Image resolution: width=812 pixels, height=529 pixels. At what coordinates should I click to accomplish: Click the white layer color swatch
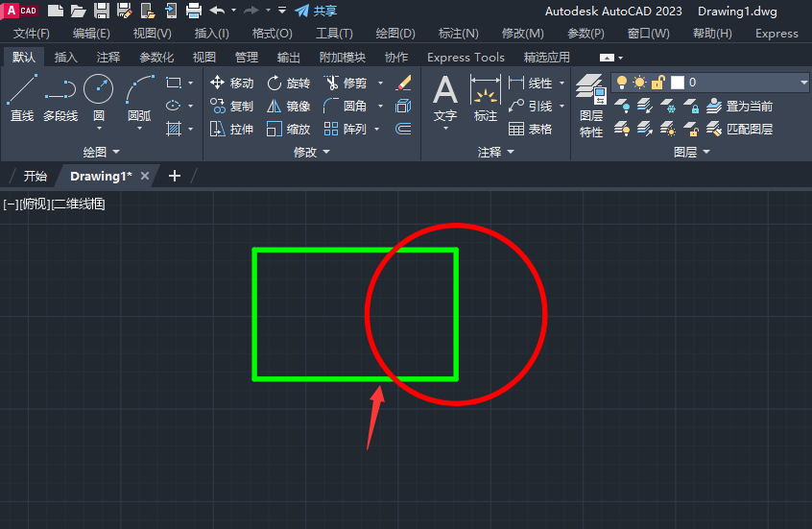click(x=678, y=83)
